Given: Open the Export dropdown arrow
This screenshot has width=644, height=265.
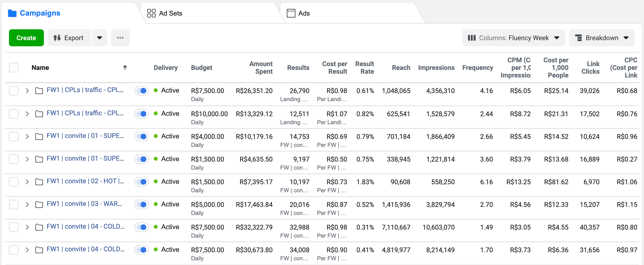Looking at the screenshot, I should (100, 38).
